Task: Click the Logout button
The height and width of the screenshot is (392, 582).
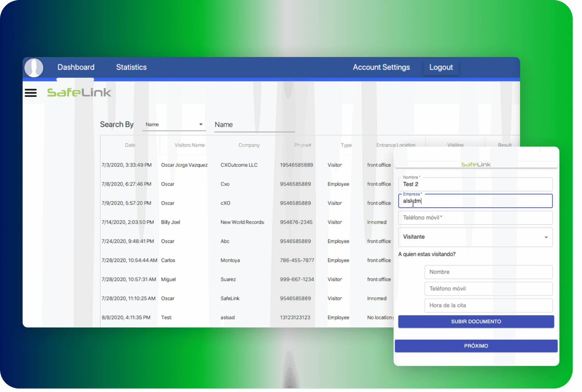Action: 441,68
